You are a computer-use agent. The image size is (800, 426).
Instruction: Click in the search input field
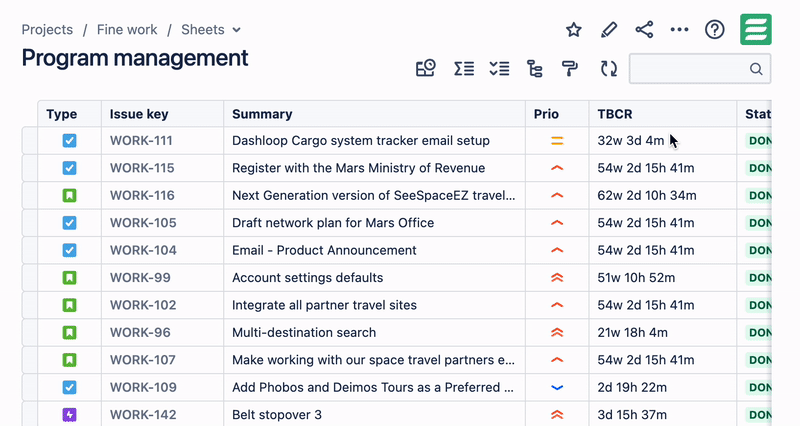(699, 69)
